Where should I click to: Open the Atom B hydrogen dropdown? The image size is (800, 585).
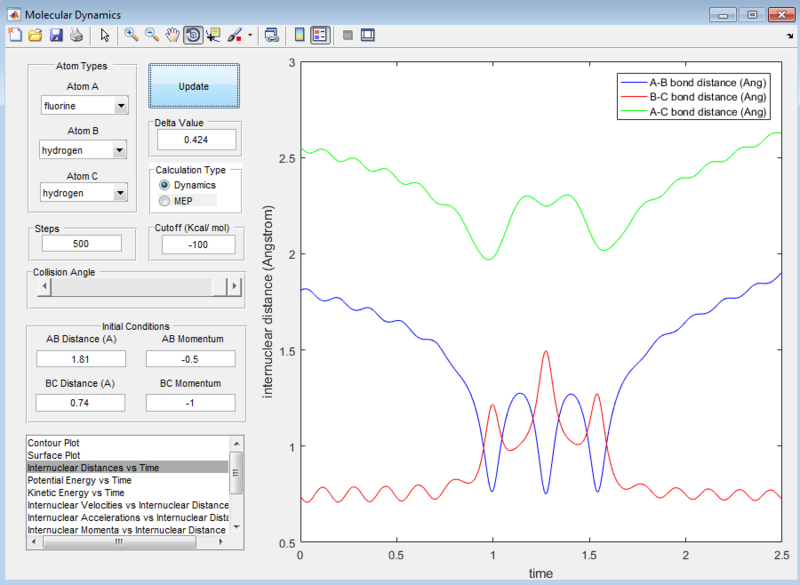tap(84, 150)
